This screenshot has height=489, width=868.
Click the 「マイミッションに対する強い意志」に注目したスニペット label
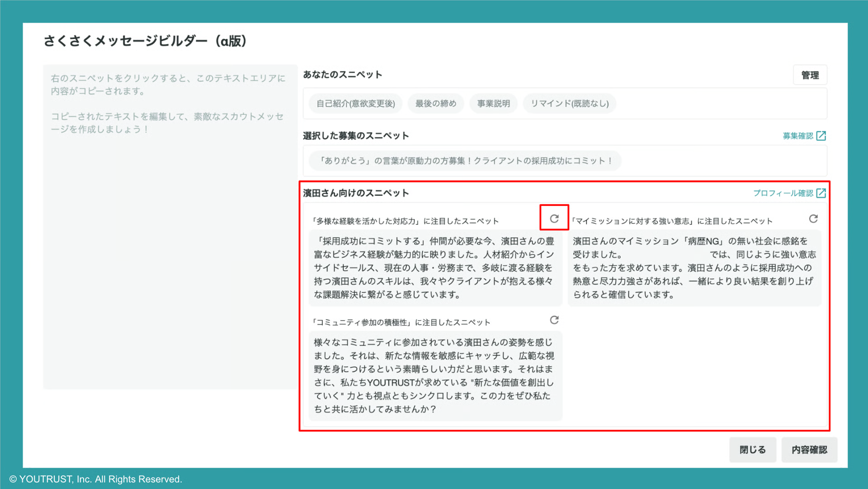672,221
